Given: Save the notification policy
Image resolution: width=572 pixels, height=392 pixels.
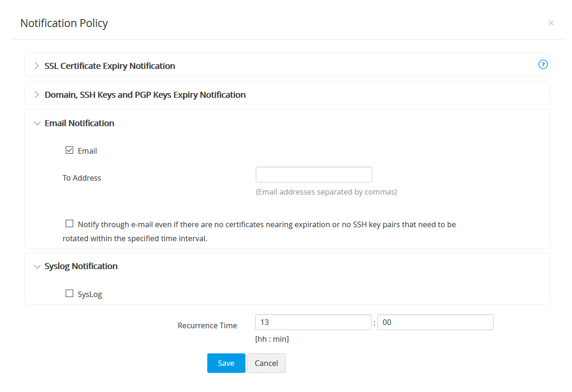Looking at the screenshot, I should click(x=226, y=363).
